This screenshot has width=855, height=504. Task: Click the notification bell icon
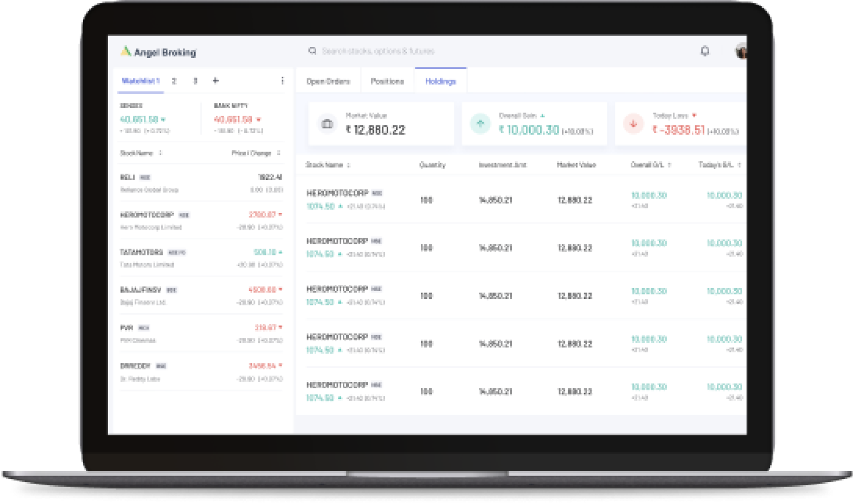(705, 51)
